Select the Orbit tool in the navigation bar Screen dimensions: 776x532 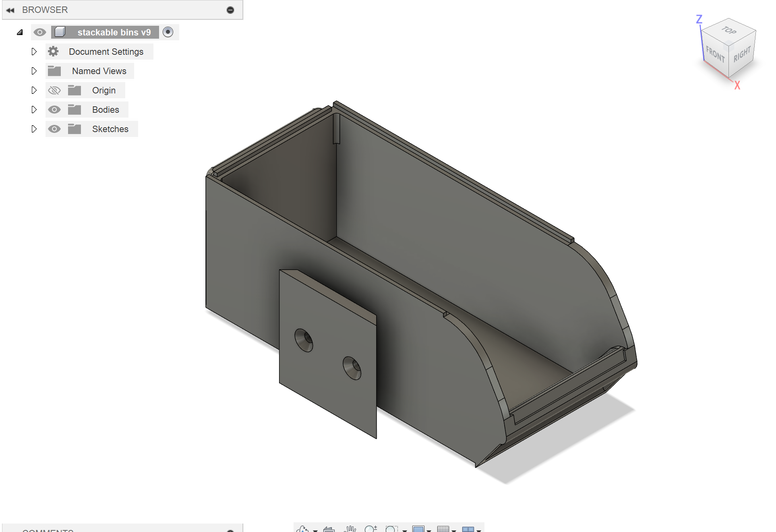[x=302, y=529]
